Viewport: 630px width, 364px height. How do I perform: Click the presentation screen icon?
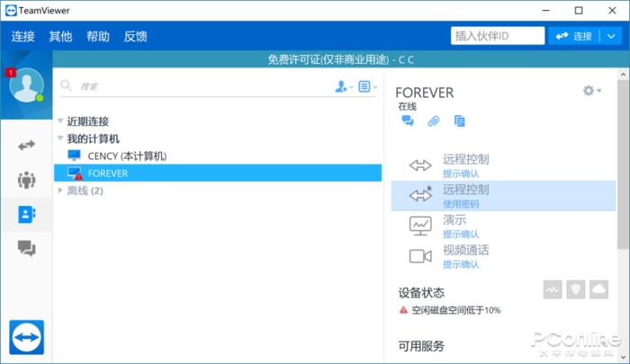coord(420,226)
